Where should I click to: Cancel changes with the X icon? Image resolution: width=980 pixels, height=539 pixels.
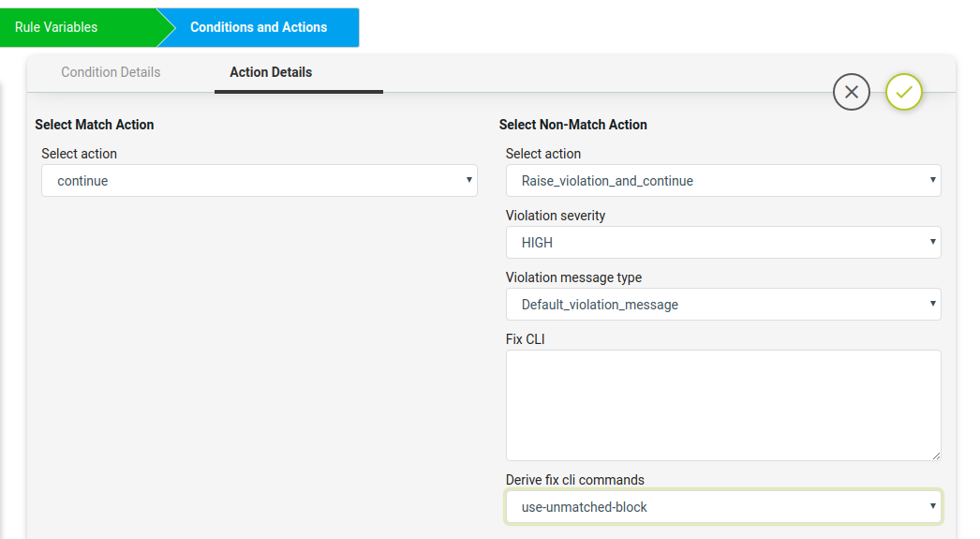click(852, 92)
